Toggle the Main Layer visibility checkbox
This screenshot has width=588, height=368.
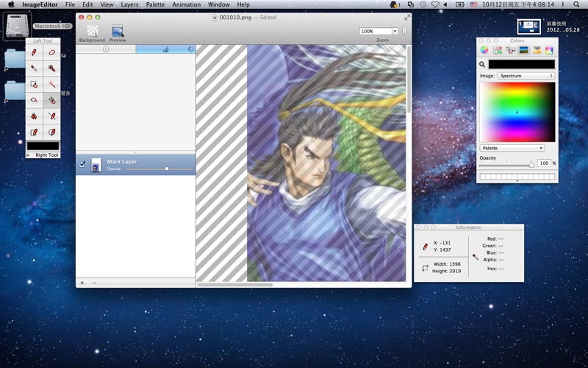tap(82, 164)
